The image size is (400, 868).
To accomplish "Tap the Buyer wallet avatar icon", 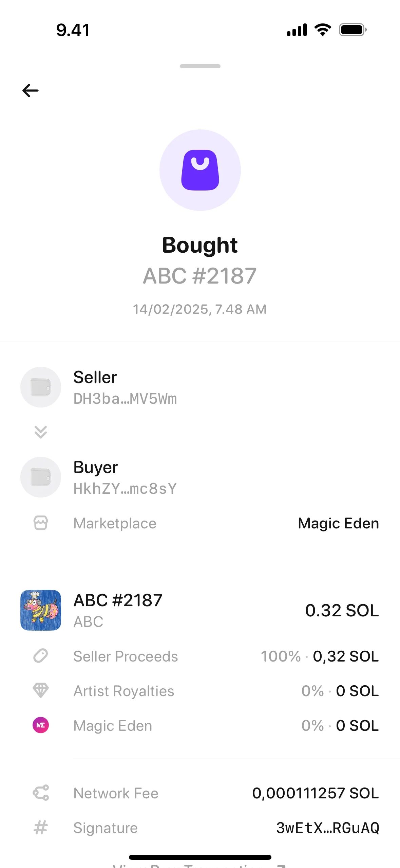I will pos(41,477).
